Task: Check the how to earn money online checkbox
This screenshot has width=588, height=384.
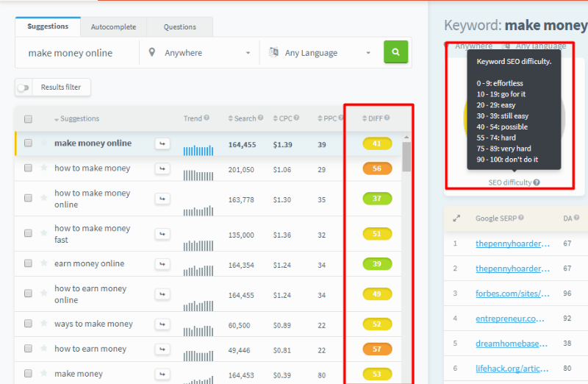Action: tap(28, 294)
